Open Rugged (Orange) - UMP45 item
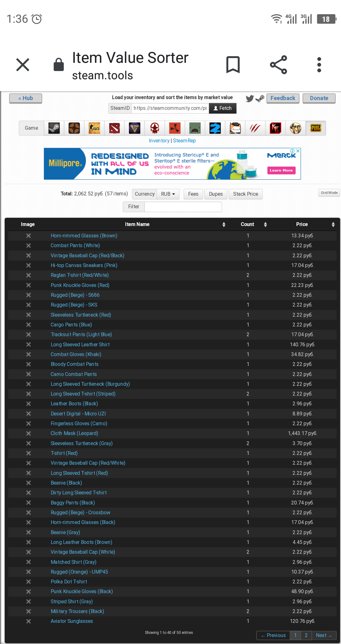The width and height of the screenshot is (341, 644). (79, 572)
